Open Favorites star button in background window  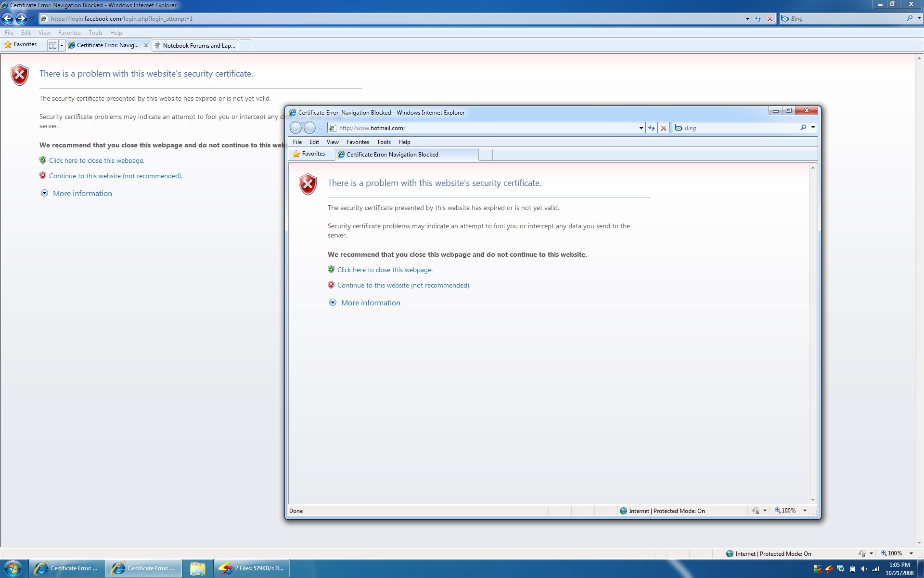click(x=21, y=44)
